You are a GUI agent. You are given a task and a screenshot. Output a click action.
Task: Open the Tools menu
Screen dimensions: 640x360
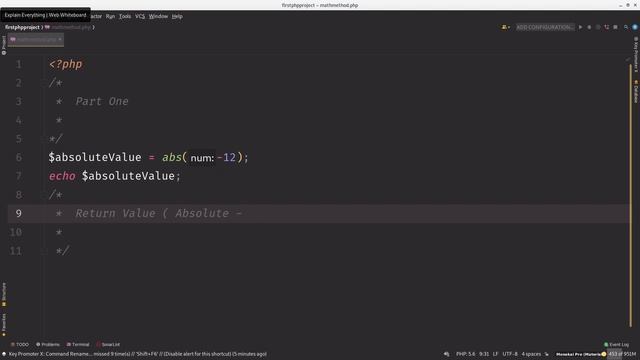pyautogui.click(x=125, y=16)
